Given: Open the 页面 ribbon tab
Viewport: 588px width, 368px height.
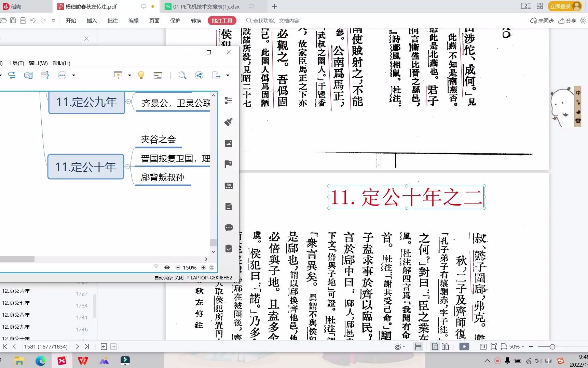Looking at the screenshot, I should coord(154,21).
